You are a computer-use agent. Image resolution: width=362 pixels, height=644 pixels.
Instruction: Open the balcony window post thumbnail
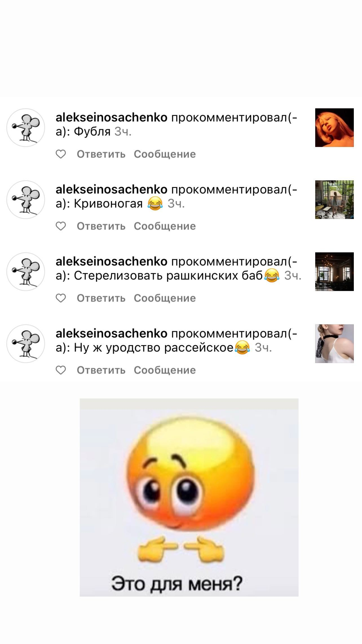(334, 200)
